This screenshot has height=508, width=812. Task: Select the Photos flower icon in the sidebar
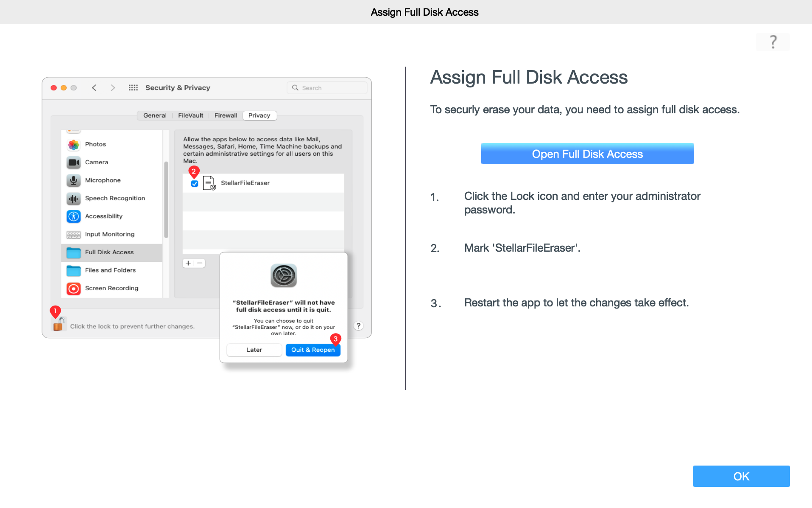click(73, 145)
